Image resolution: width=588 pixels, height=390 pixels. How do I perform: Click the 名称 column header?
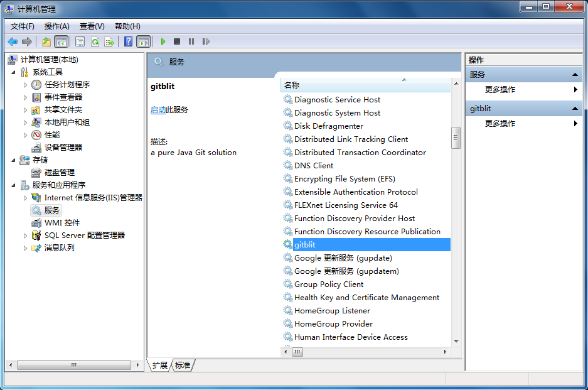(365, 85)
